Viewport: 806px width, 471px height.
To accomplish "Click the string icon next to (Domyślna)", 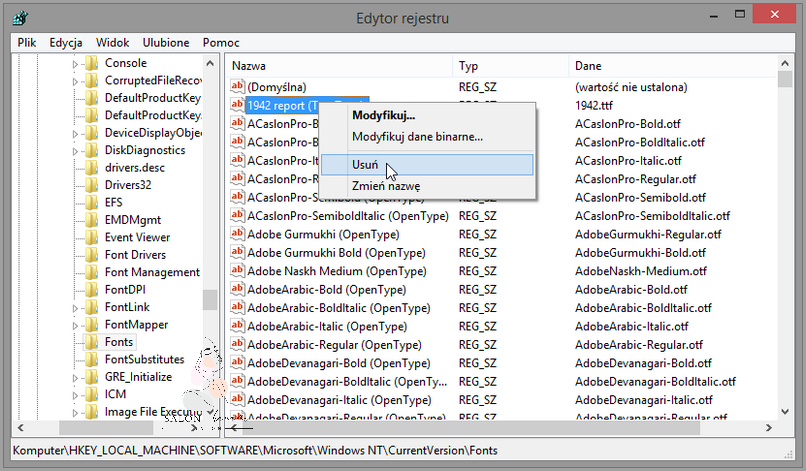I will click(238, 88).
